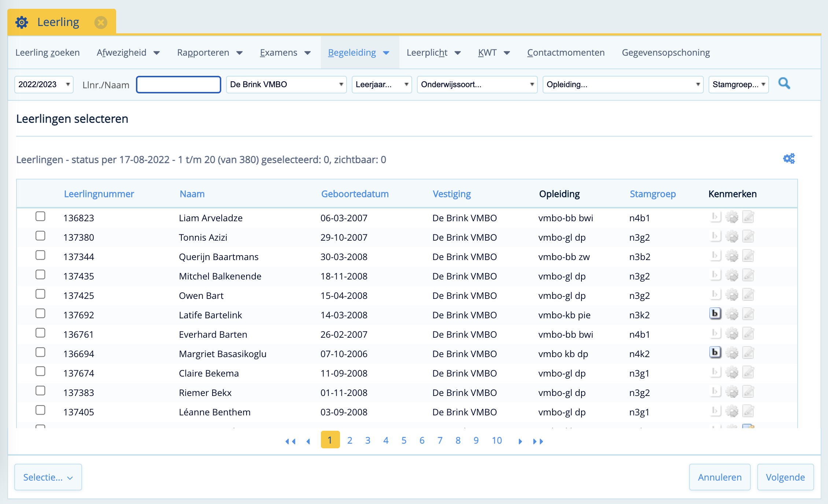Open the De Brink VMBO dropdown
The height and width of the screenshot is (504, 828).
(x=286, y=85)
